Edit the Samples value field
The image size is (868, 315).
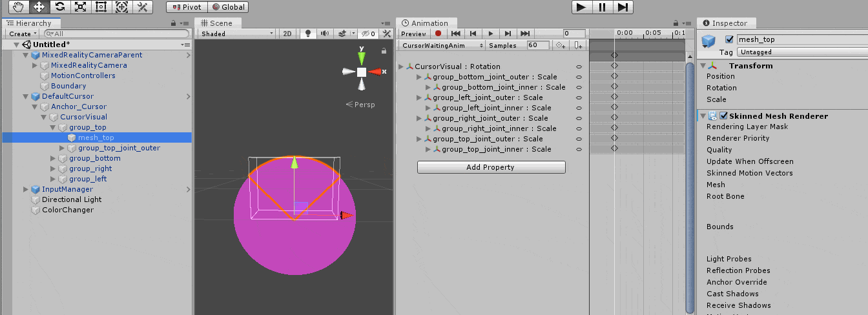coord(538,45)
